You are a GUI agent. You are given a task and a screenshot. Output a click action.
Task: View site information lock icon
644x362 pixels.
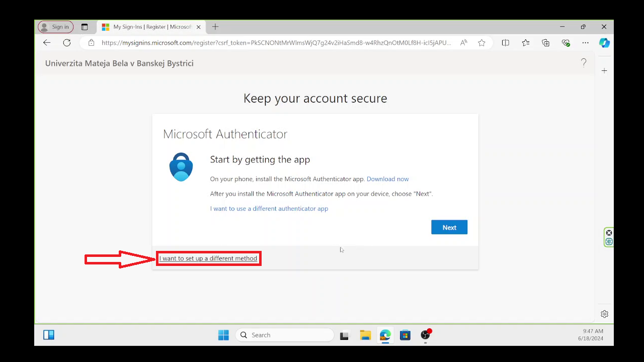91,43
